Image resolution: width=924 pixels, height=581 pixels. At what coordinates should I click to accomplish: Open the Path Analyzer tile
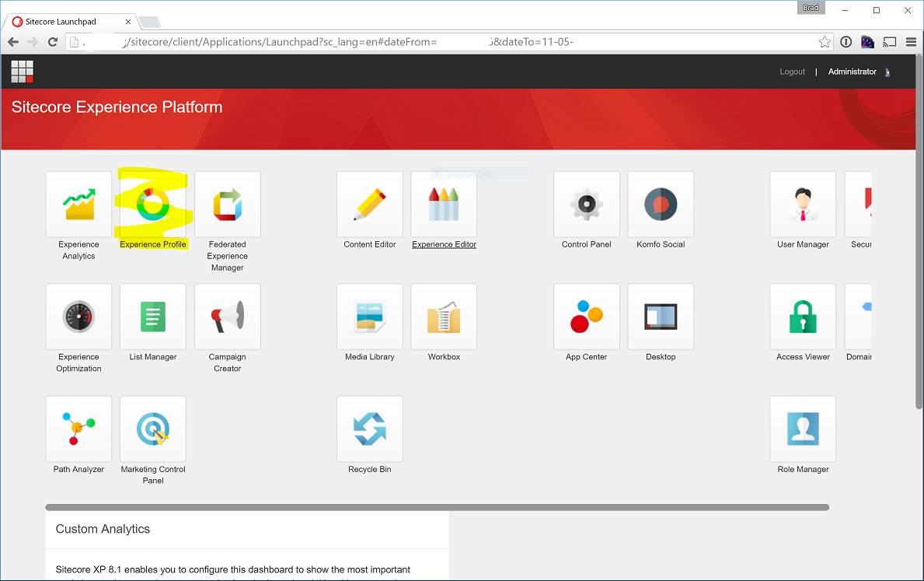coord(78,429)
